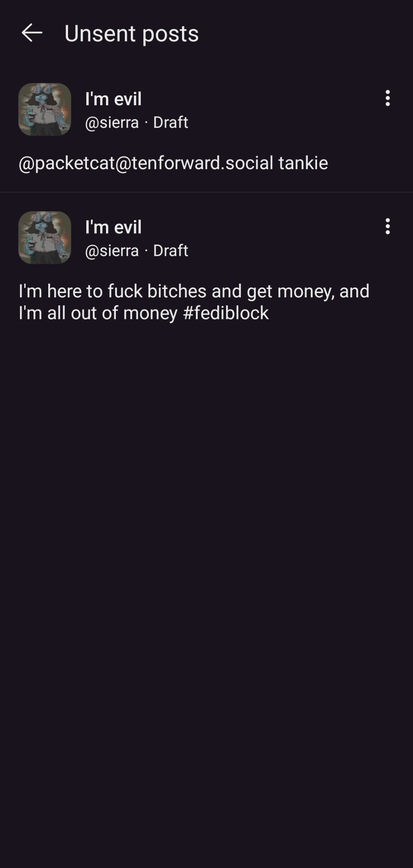The image size is (413, 868).
Task: Open the #fediblock hashtag
Action: tap(226, 313)
